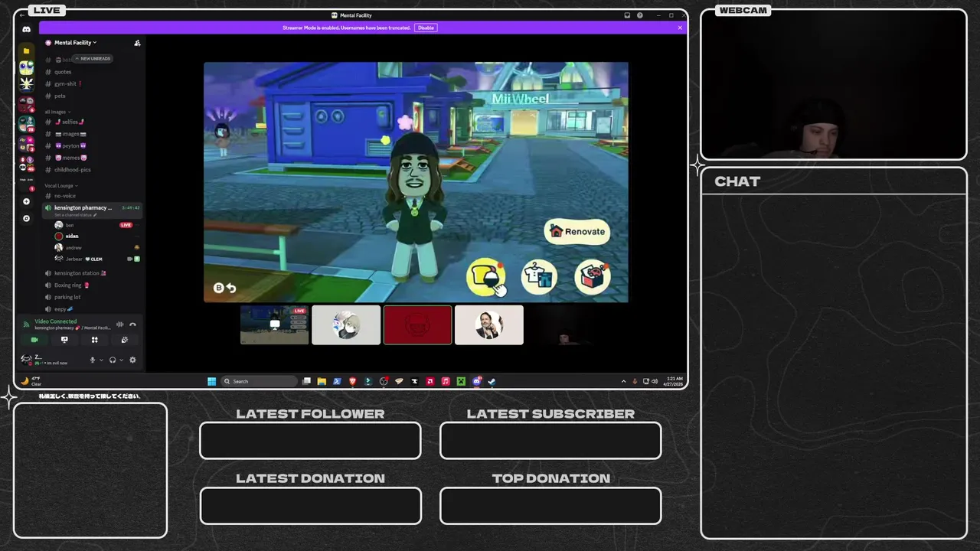Screen dimensions: 980x551
Task: Click the invite people icon beside Mental Facility
Action: 137,43
